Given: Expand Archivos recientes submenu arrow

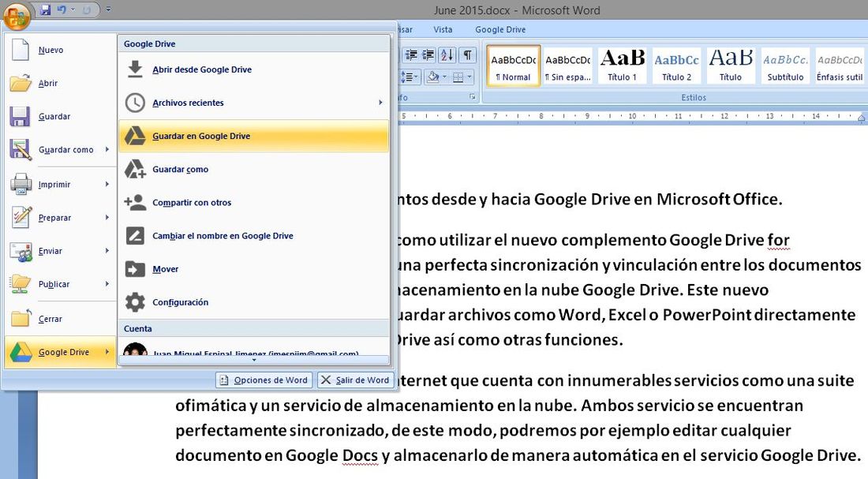Looking at the screenshot, I should 380,103.
